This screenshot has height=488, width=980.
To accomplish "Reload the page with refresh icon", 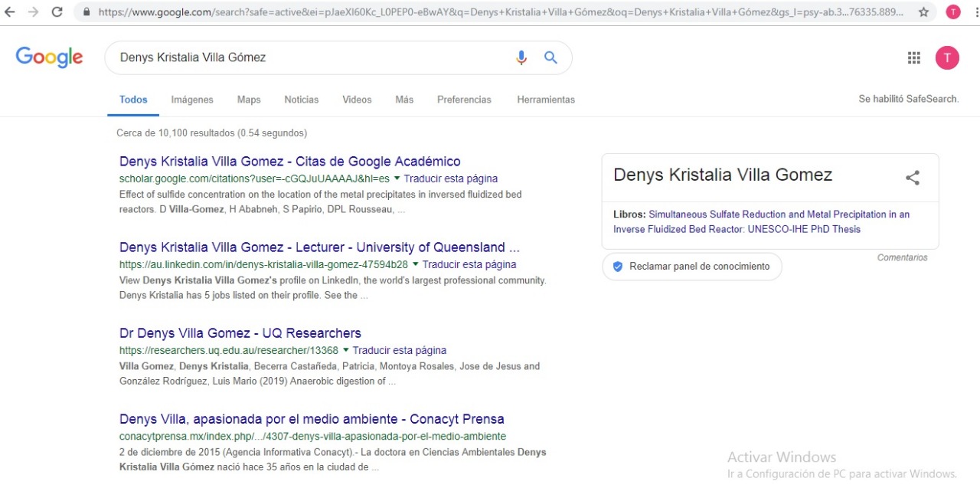I will coord(57,12).
